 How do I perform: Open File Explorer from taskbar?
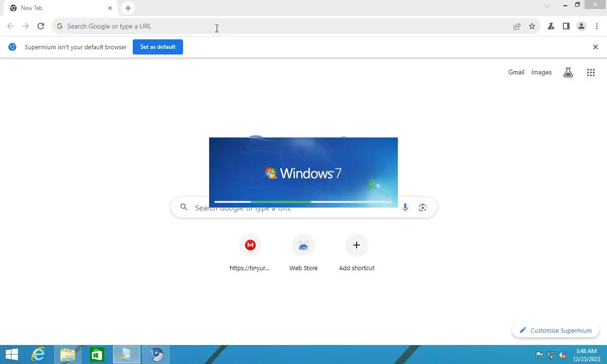(68, 355)
